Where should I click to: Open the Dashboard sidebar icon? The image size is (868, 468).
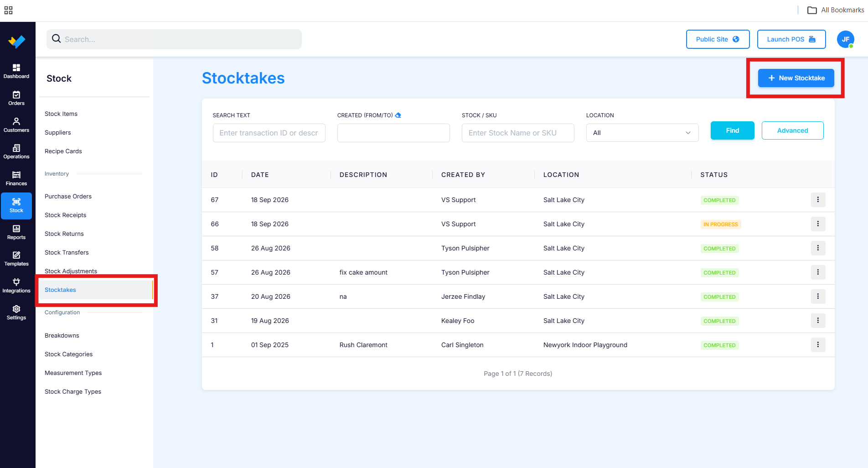pos(16,71)
